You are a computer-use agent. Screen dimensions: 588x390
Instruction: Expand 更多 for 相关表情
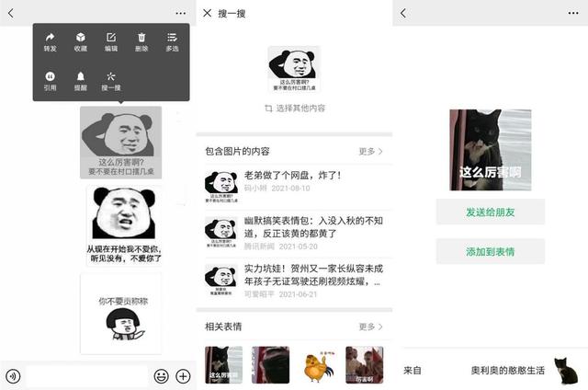tap(370, 327)
